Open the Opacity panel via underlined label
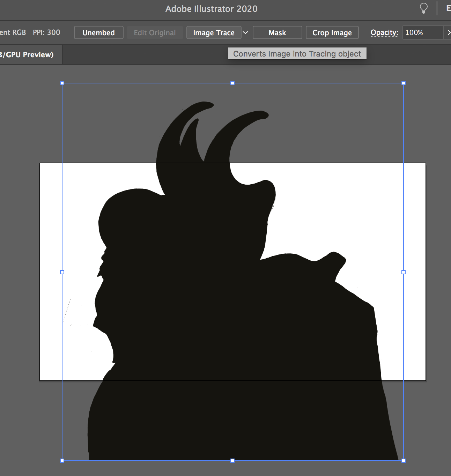Screen dimensions: 451x476 click(384, 32)
